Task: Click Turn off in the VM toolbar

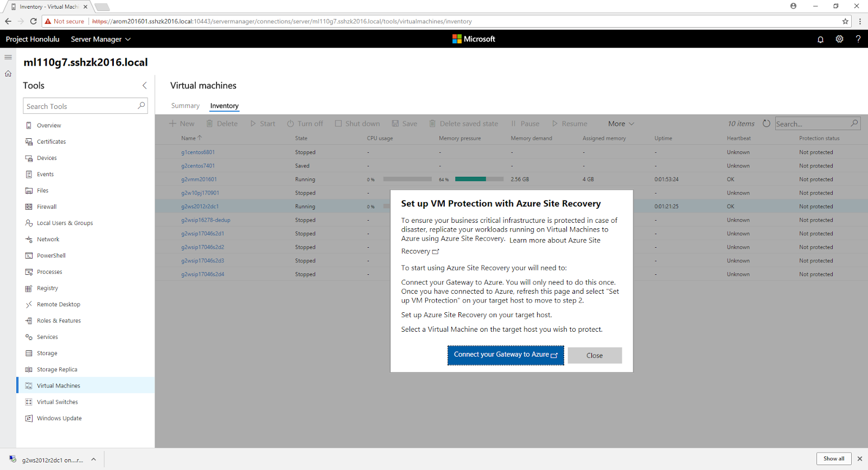Action: click(305, 124)
